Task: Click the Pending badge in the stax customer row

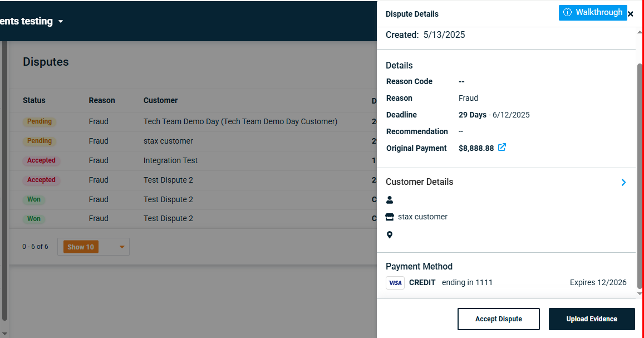Action: 40,141
